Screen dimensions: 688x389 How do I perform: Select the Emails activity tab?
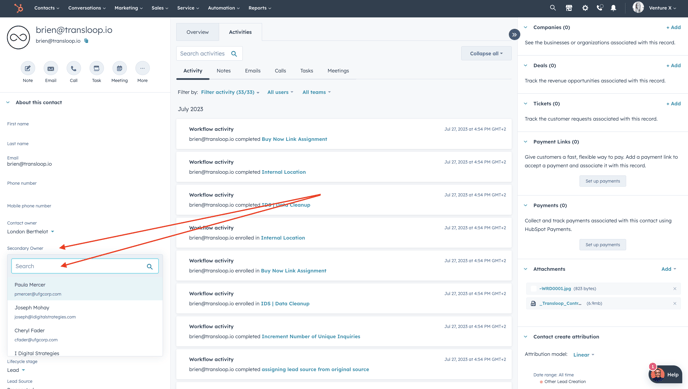(253, 71)
